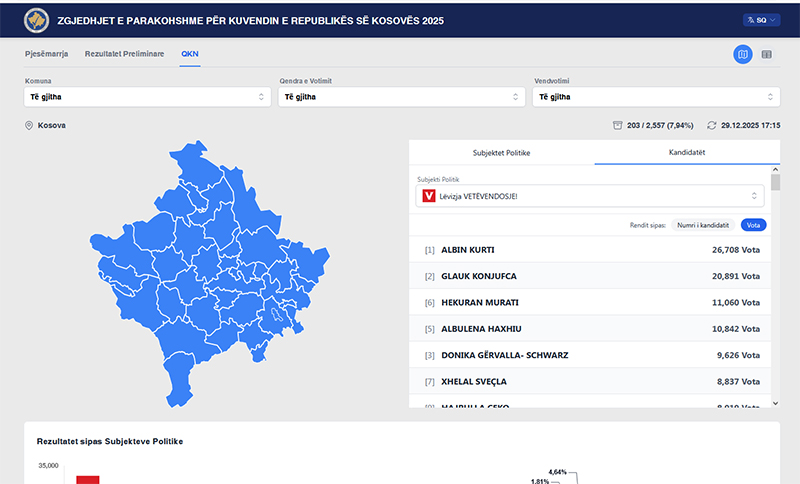The width and height of the screenshot is (800, 484).
Task: Click the translate icon in language selector
Action: [x=749, y=20]
